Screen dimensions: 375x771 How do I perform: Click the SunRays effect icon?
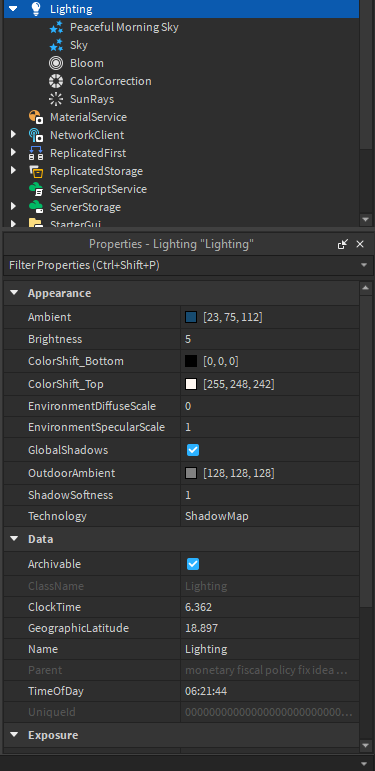(x=56, y=99)
